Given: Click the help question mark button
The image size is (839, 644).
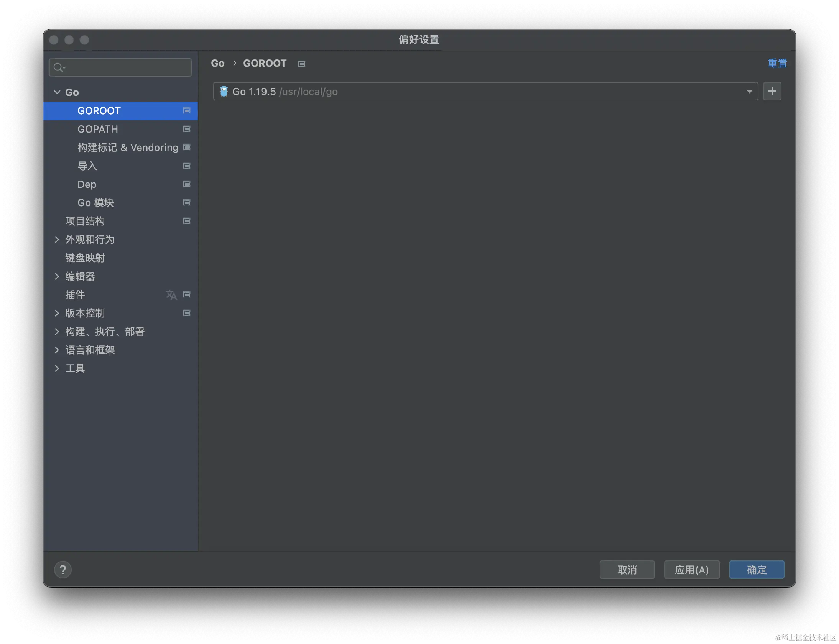Looking at the screenshot, I should pyautogui.click(x=63, y=570).
